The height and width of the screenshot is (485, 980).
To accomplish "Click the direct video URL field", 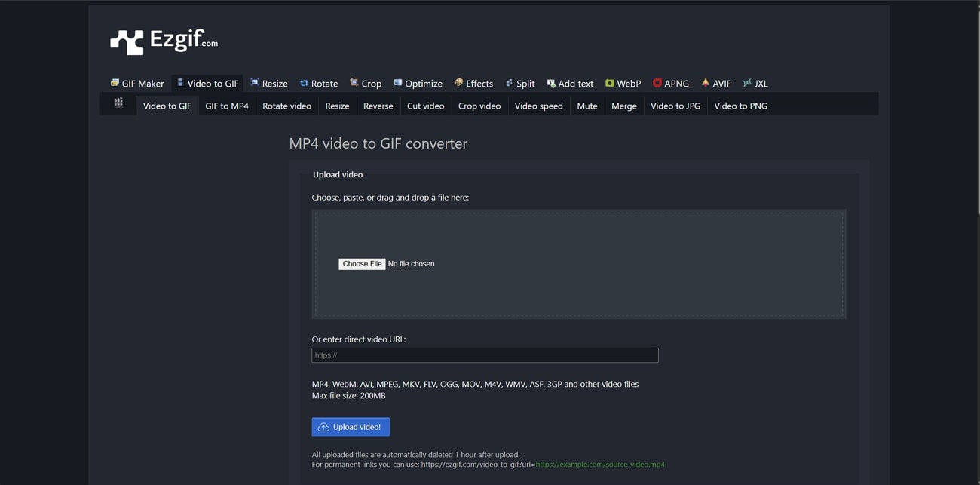I will click(x=485, y=355).
